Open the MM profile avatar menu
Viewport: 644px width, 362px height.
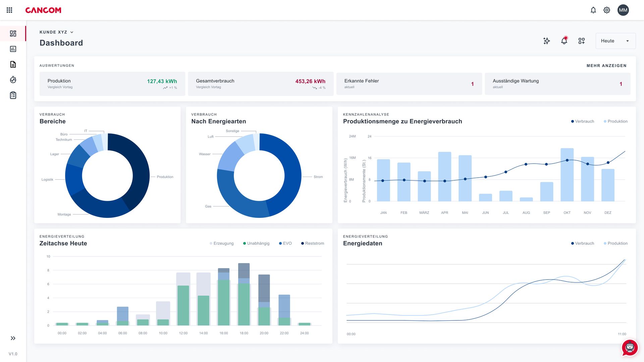(x=623, y=10)
